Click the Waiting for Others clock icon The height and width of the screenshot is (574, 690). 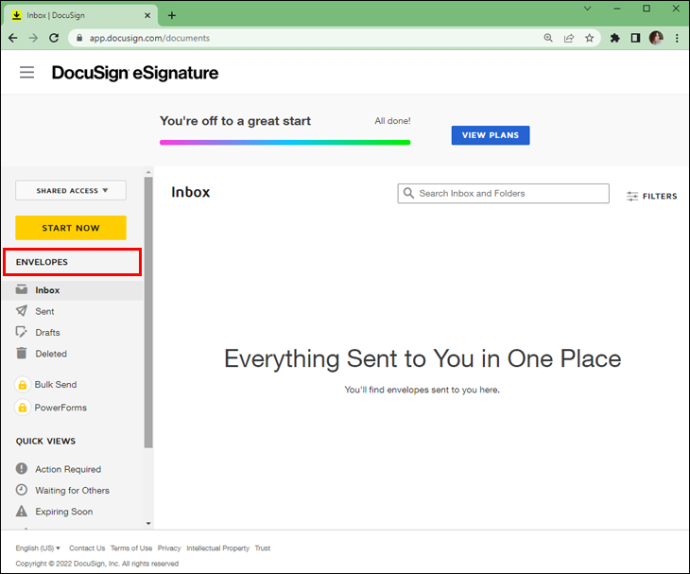21,489
